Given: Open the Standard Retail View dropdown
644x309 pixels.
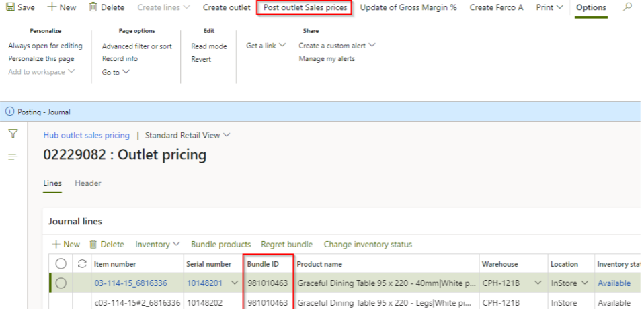Looking at the screenshot, I should tap(188, 135).
